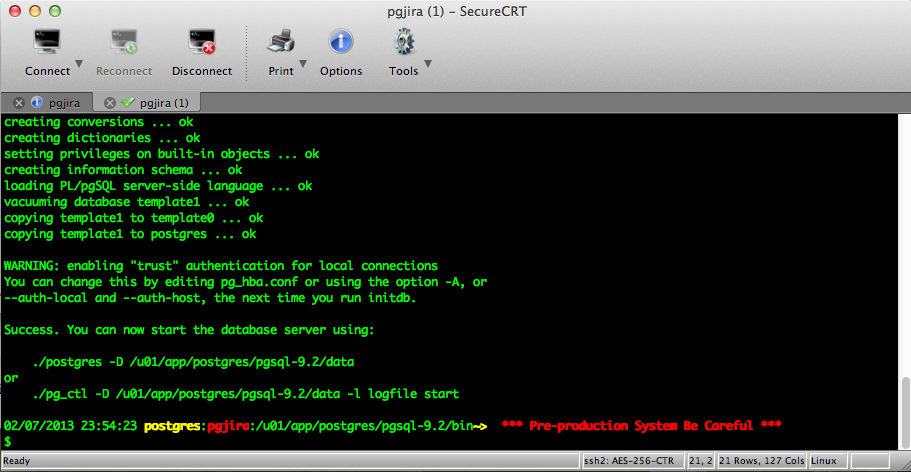Click the Disconnect toolbar icon

[x=201, y=43]
